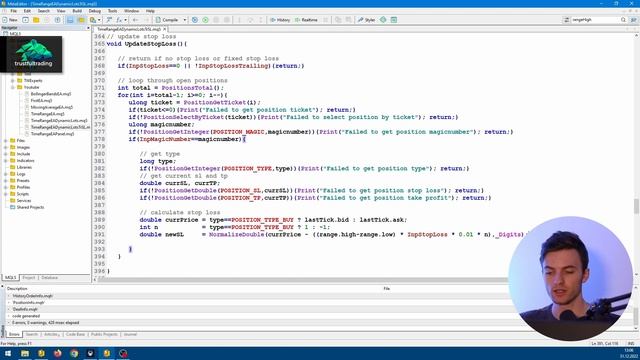Apply the code Styler
The image size is (640, 360).
coord(367,20)
